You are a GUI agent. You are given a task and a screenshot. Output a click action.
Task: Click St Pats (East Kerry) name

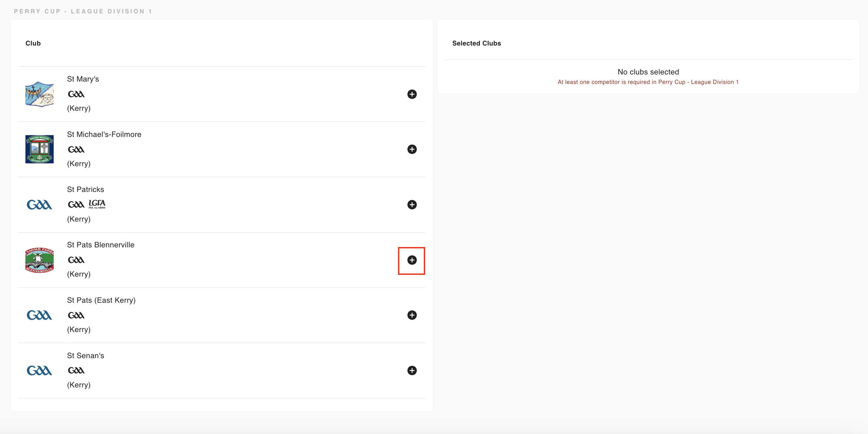[101, 300]
